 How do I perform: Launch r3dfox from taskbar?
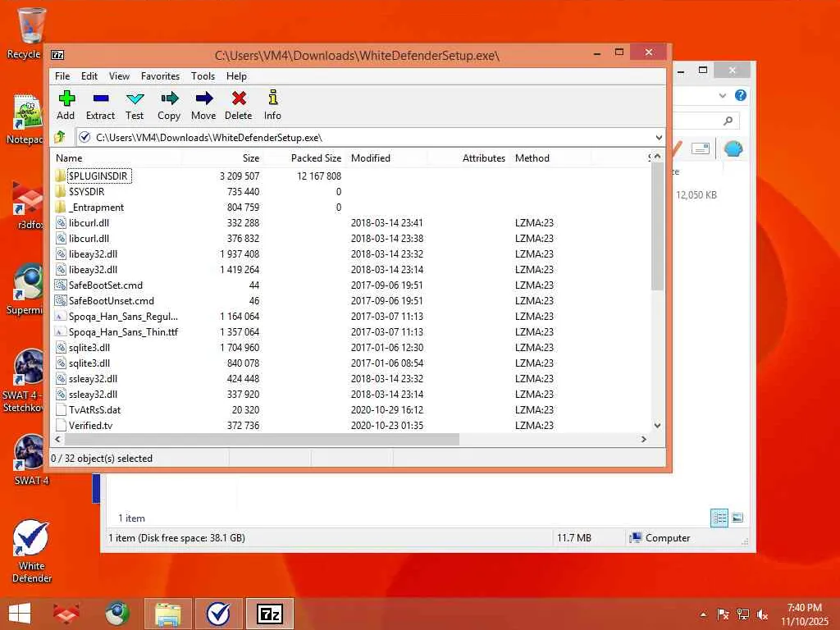pos(66,614)
